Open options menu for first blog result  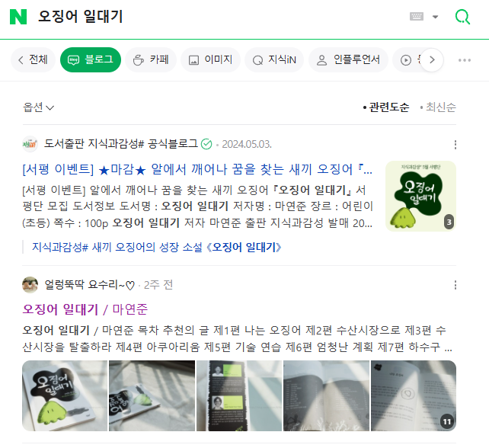tap(455, 145)
